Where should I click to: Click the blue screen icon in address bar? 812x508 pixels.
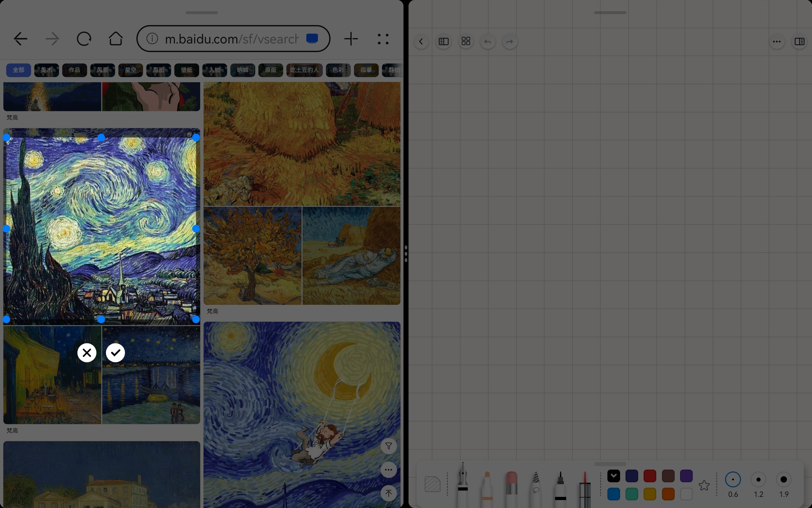point(312,39)
